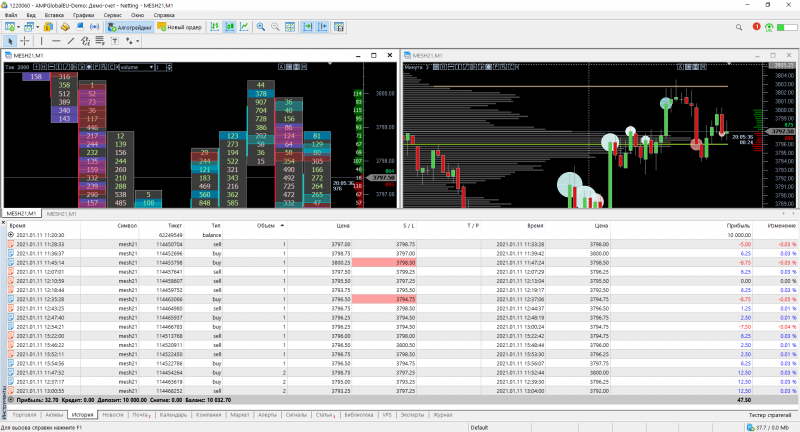Open the Новости tab
Screen dimensions: 800x432
pyautogui.click(x=113, y=415)
